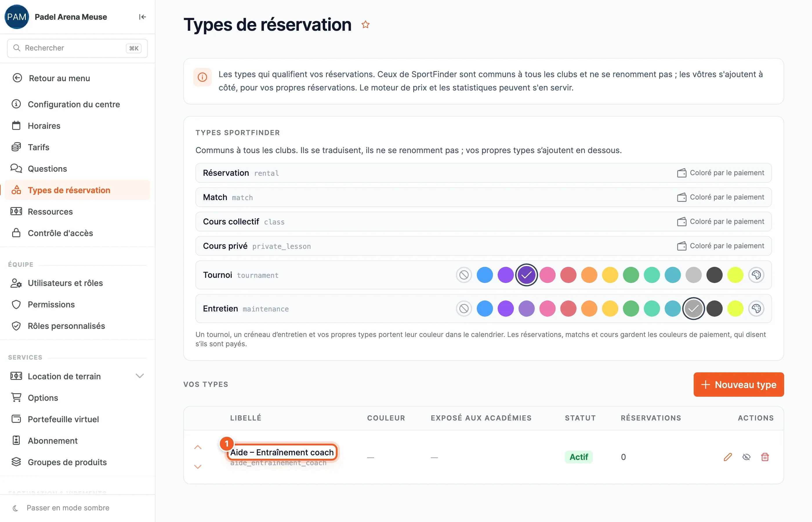This screenshot has height=522, width=812.
Task: Open the Abonnement page
Action: 77,441
